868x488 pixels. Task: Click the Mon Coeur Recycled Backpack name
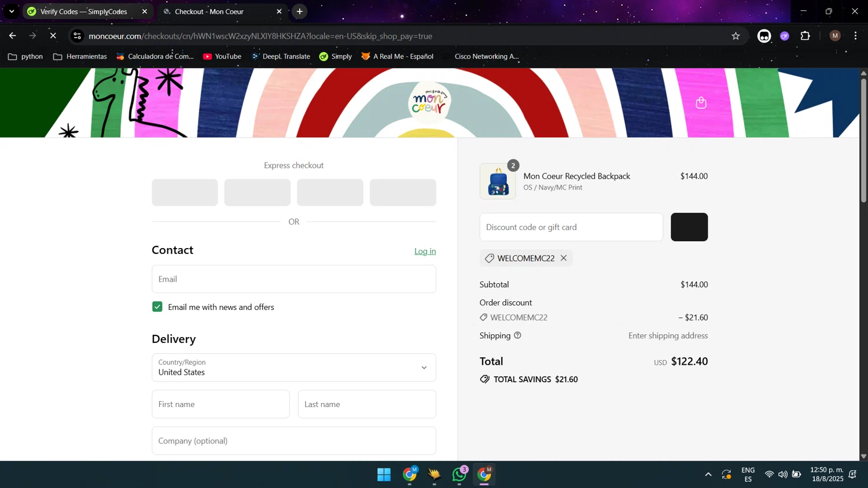click(576, 176)
